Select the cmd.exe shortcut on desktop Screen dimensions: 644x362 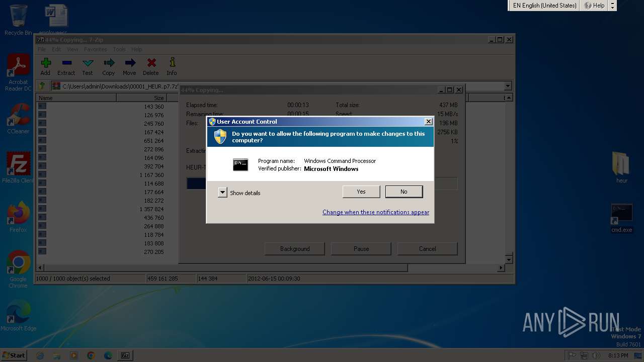[622, 218]
